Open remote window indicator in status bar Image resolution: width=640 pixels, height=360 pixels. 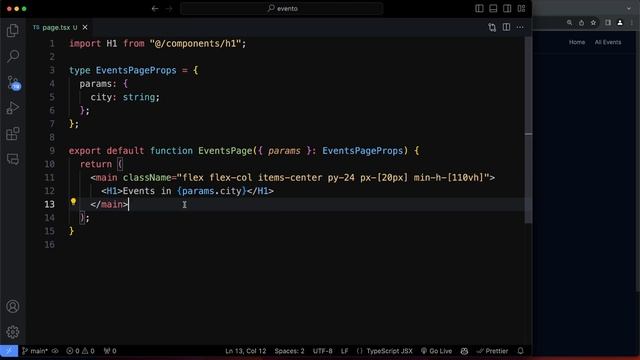pyautogui.click(x=9, y=351)
